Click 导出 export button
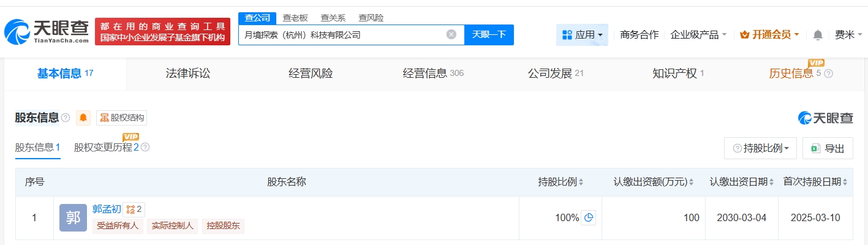Screen dimensions: 868x245 828,148
